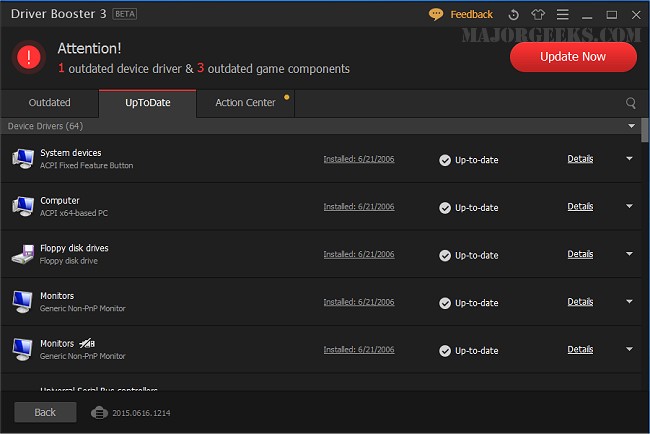Click the ACPI x64-based PC text
This screenshot has height=434, width=650.
tap(74, 213)
